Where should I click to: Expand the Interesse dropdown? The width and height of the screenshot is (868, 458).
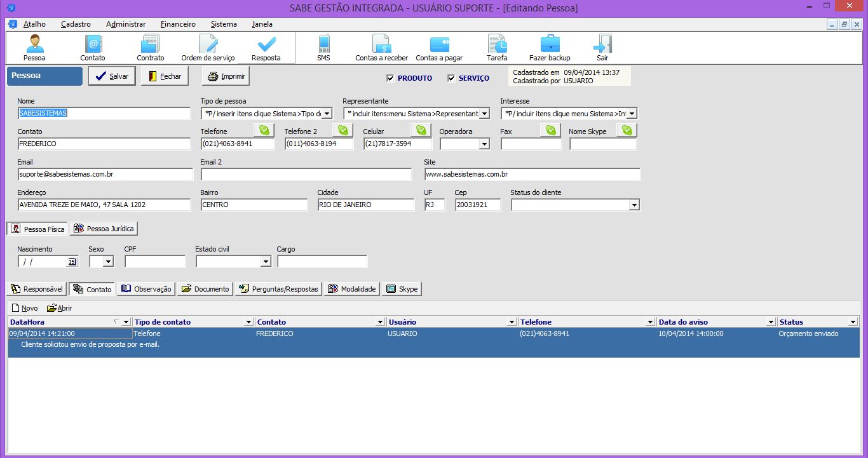point(632,114)
